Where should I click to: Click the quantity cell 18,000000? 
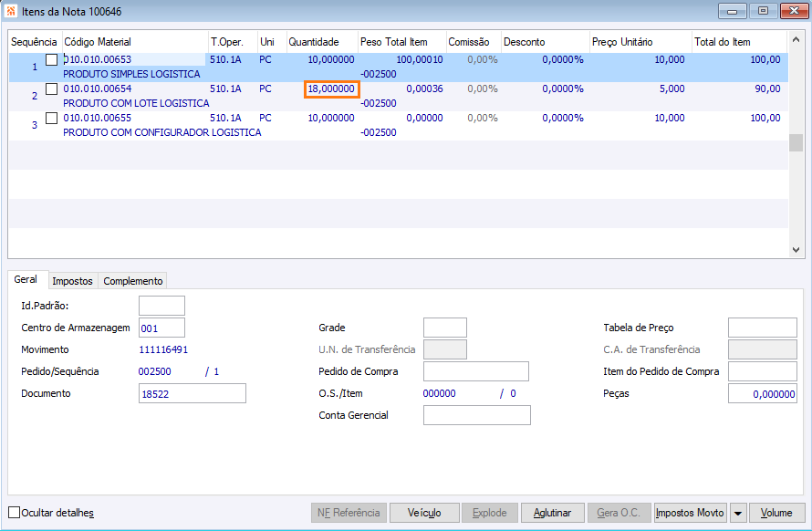331,89
